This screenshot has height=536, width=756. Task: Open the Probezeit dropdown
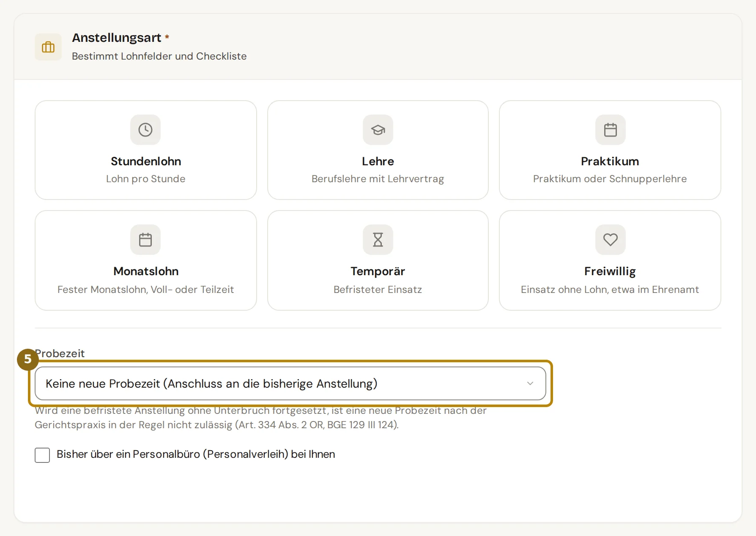290,383
